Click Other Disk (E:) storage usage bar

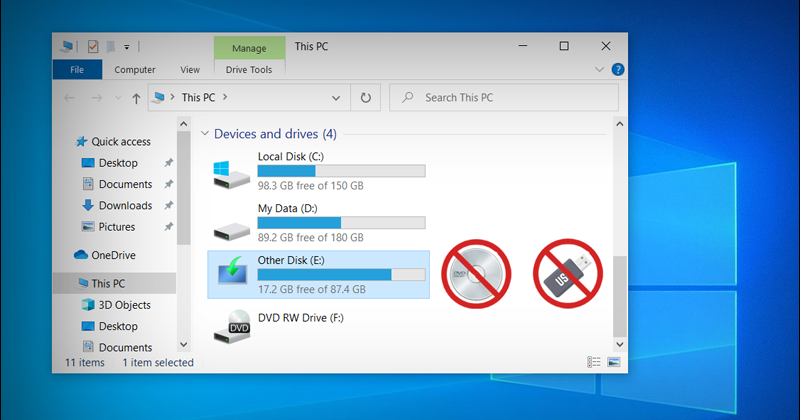[341, 275]
